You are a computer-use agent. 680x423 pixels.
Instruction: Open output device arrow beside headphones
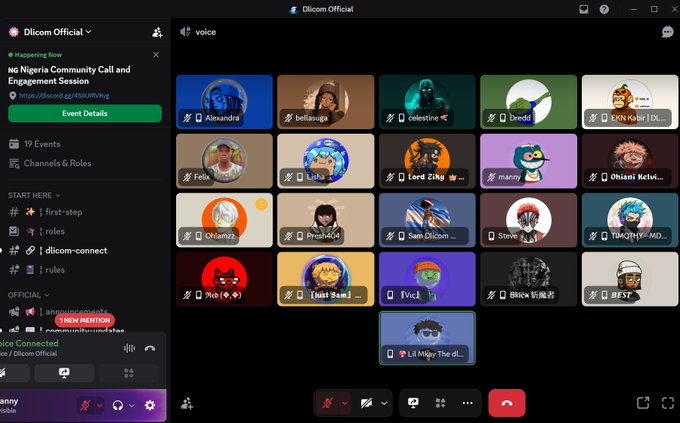click(132, 405)
